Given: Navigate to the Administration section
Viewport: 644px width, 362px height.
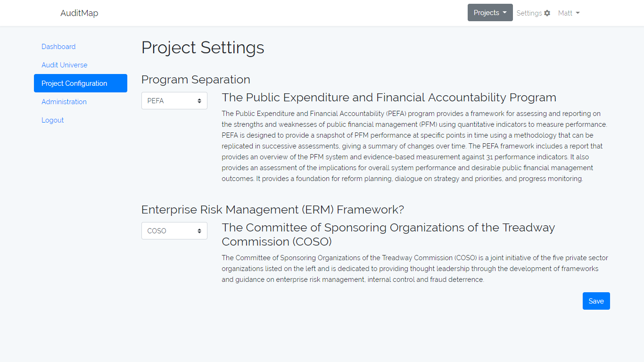Looking at the screenshot, I should click(x=64, y=102).
